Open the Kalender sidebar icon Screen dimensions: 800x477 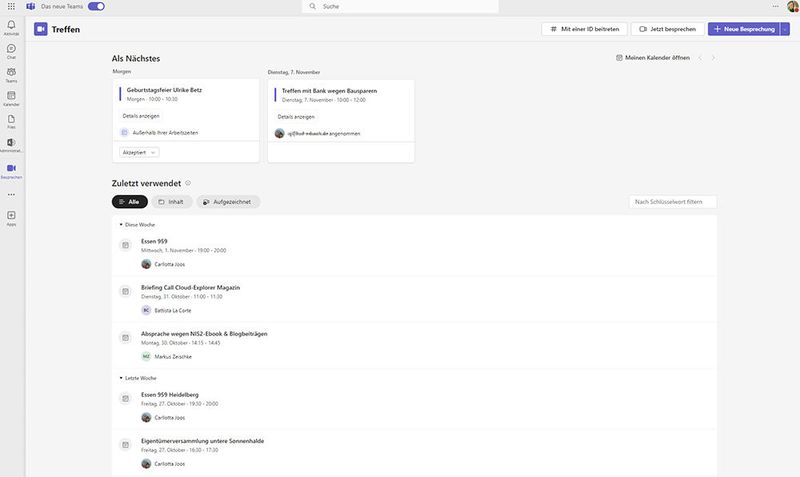[11, 98]
